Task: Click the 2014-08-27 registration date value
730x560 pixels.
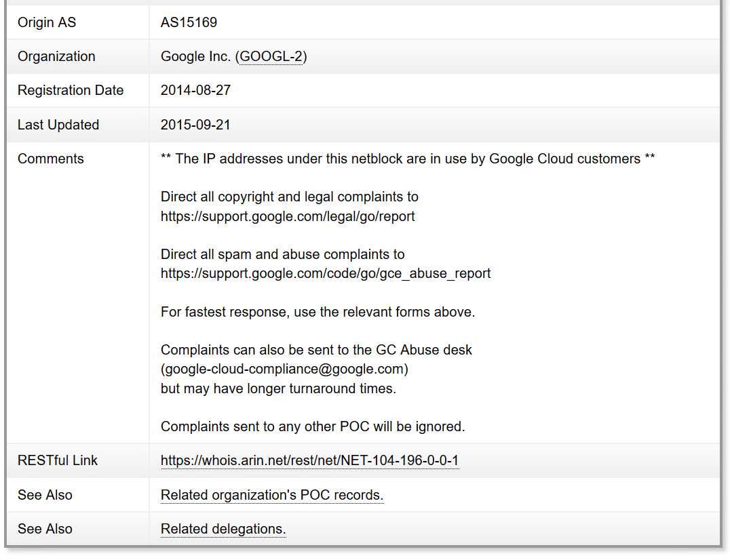Action: point(195,91)
